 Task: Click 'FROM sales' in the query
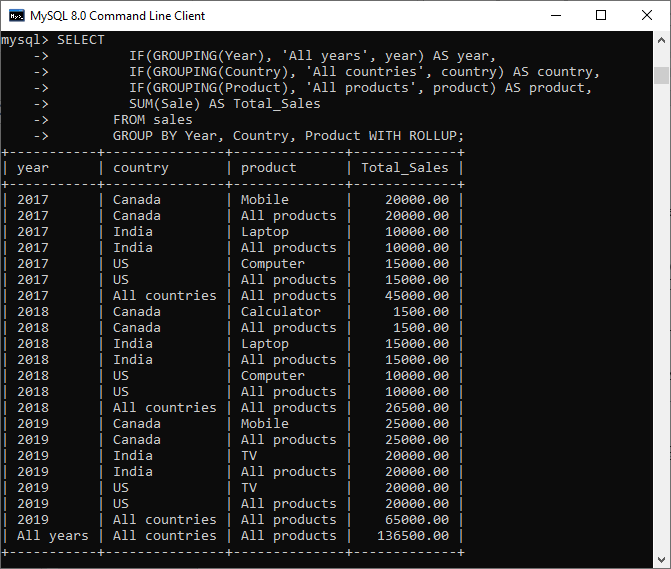tap(153, 120)
